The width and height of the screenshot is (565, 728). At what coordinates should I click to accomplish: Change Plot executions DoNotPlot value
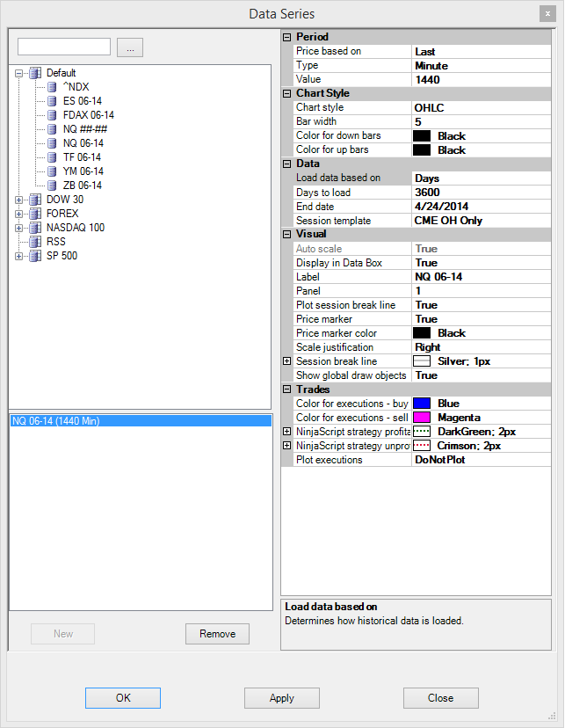coord(482,460)
